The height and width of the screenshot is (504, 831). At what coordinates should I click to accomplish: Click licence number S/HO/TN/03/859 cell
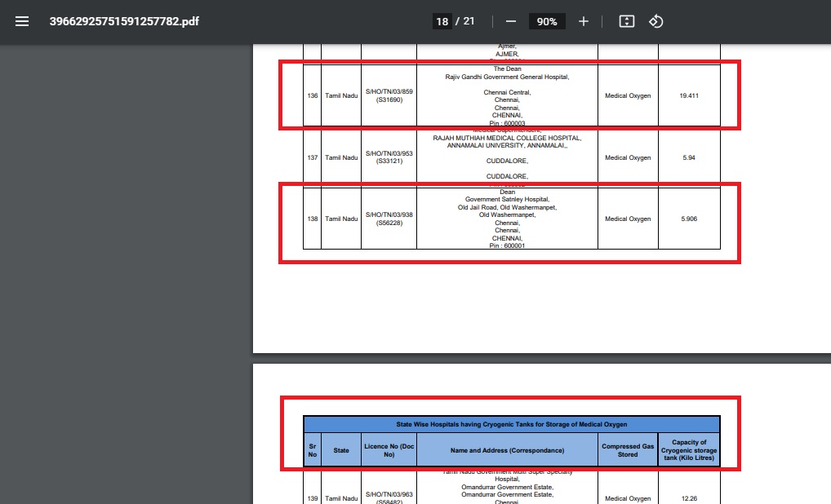(x=389, y=95)
